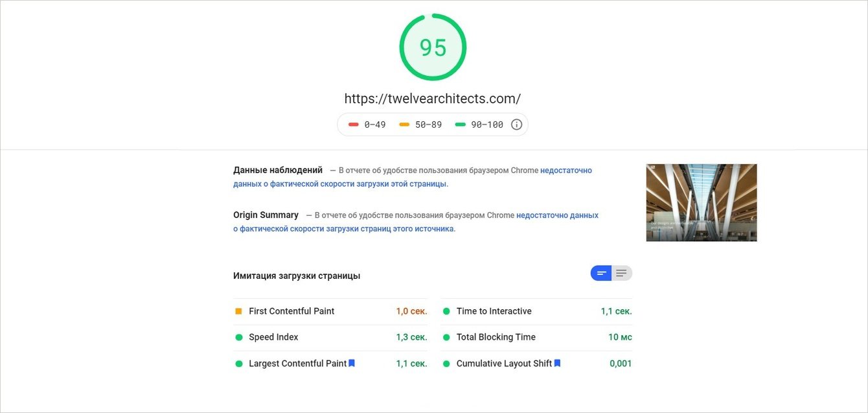Switch to compact metrics view toggle
The width and height of the screenshot is (868, 413).
coord(600,273)
